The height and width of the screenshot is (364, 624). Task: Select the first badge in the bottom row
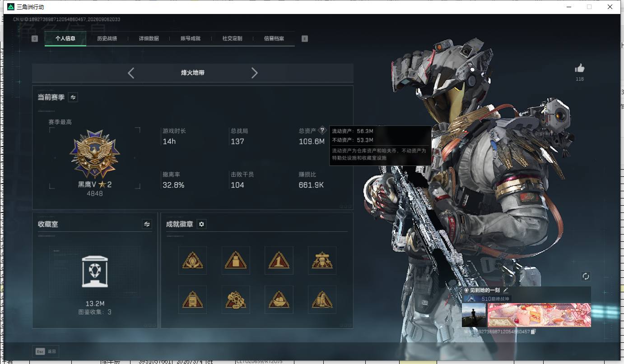point(192,299)
